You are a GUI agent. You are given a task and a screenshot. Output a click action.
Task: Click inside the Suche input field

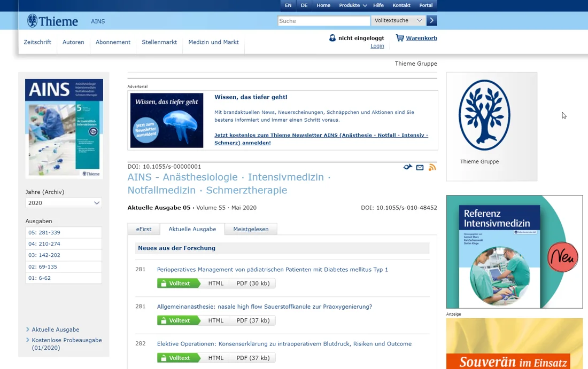[323, 20]
